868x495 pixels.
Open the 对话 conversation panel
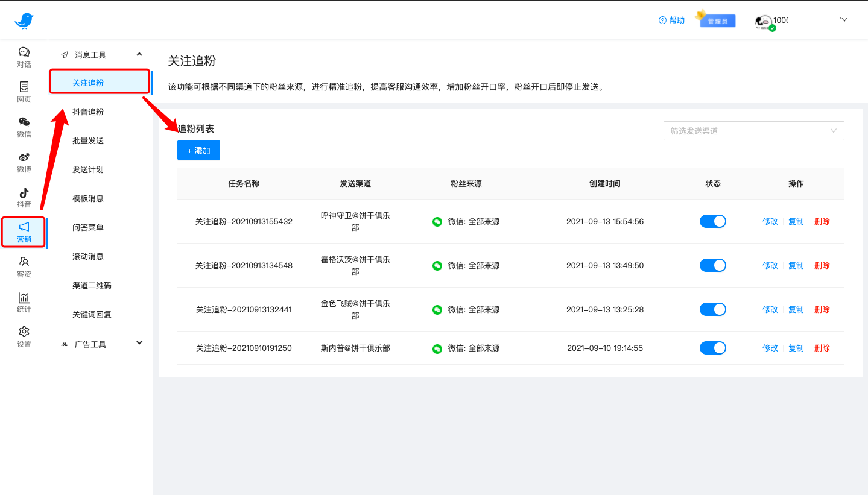(24, 57)
